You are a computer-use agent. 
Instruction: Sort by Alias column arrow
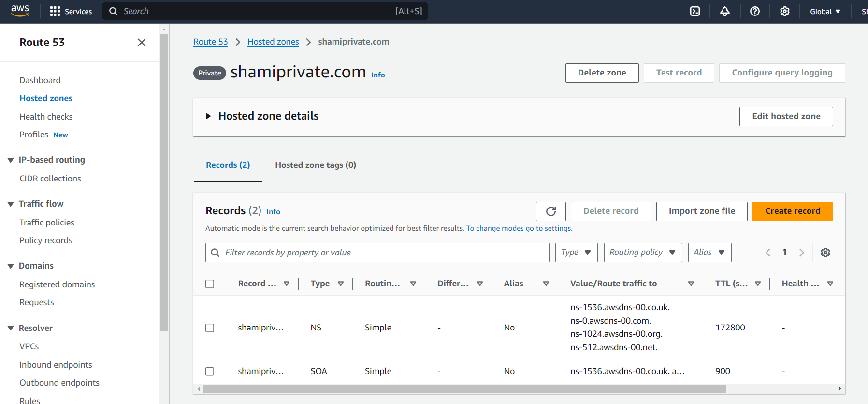[x=546, y=284]
